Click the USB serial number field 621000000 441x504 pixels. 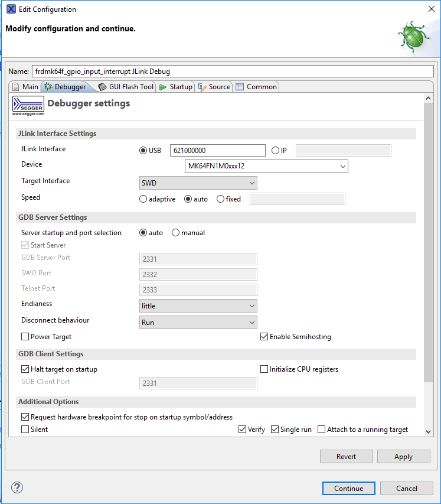coord(218,151)
